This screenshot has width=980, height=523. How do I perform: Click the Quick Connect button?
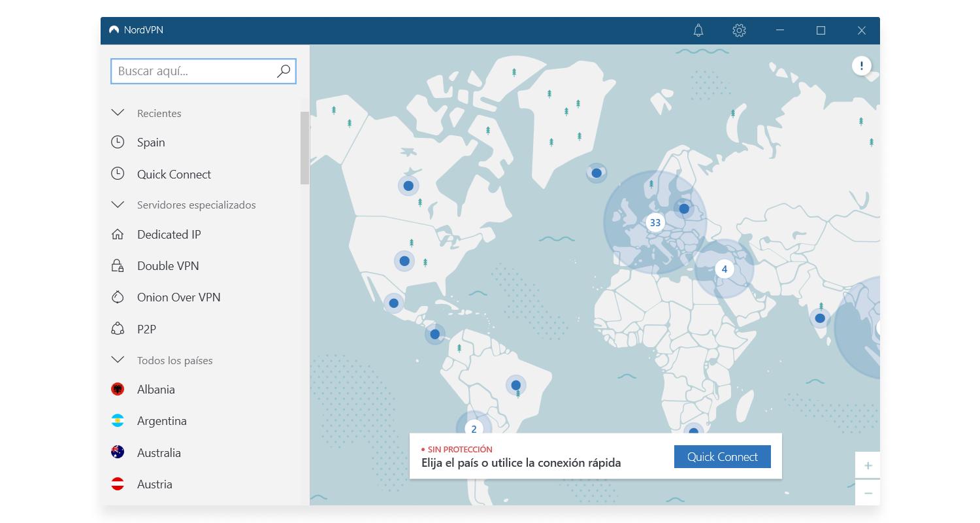coord(723,456)
